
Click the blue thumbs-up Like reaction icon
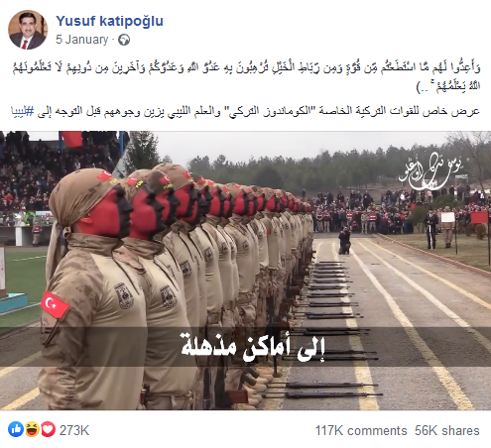click(x=16, y=430)
